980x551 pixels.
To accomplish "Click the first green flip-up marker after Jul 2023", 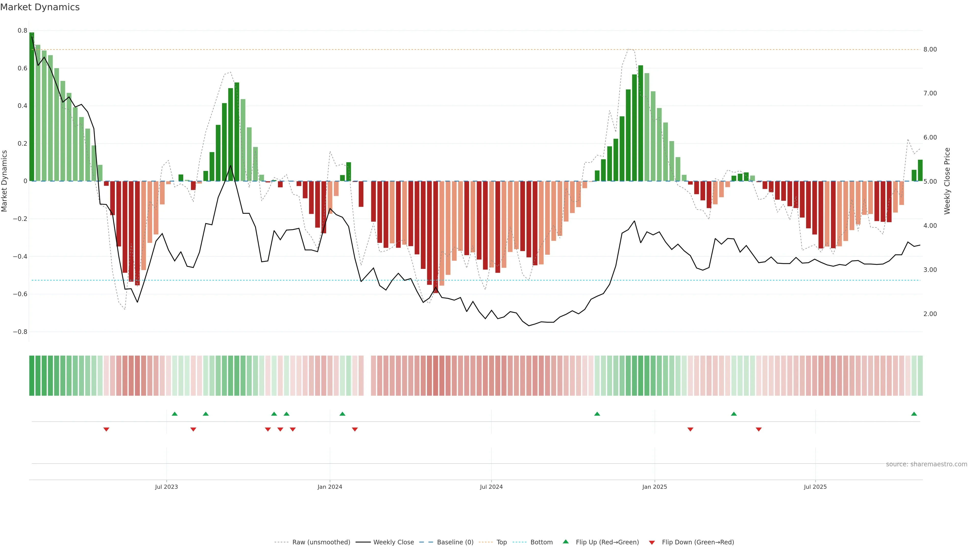I will pyautogui.click(x=175, y=414).
